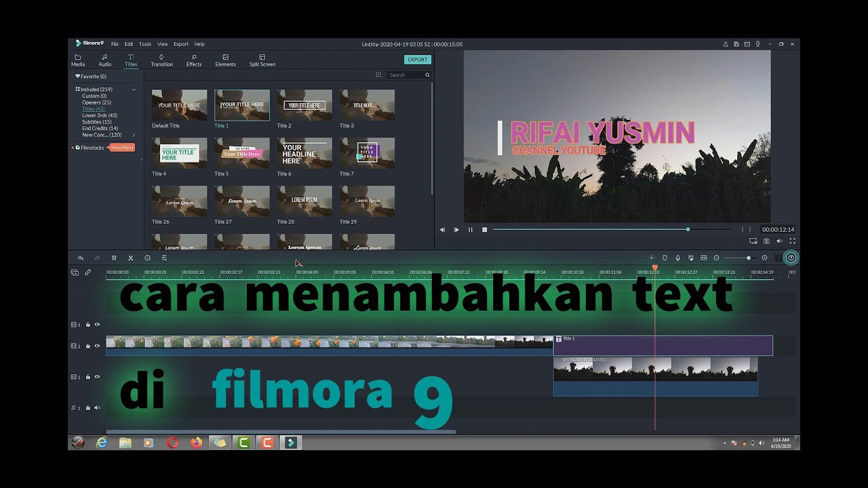Click the Search input field
This screenshot has width=868, height=488.
(x=409, y=75)
